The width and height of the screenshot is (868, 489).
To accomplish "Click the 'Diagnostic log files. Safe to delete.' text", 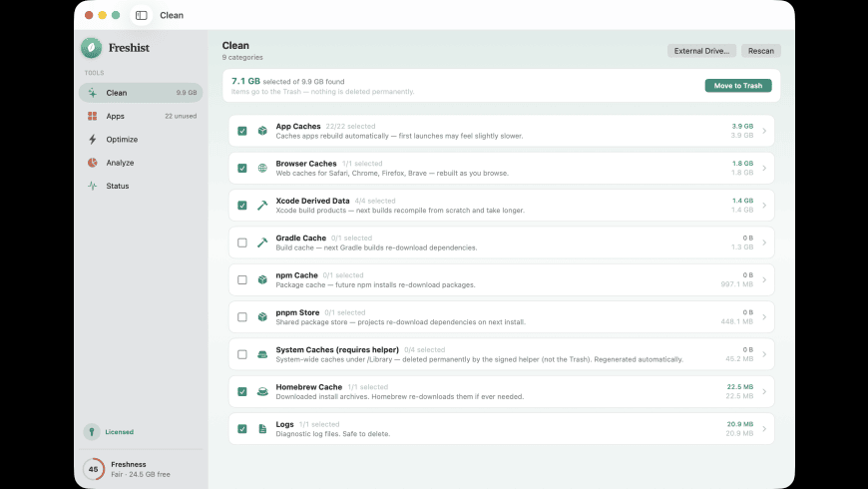I will (332, 434).
